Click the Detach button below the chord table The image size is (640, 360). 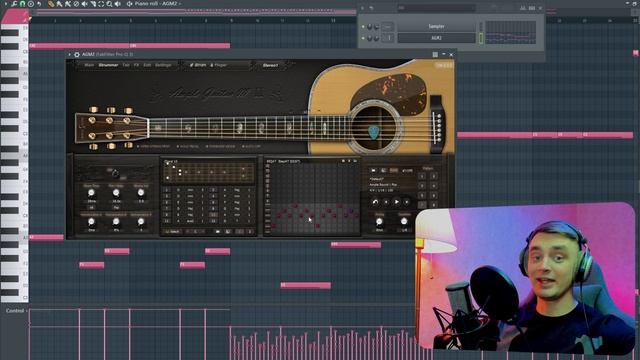[173, 231]
